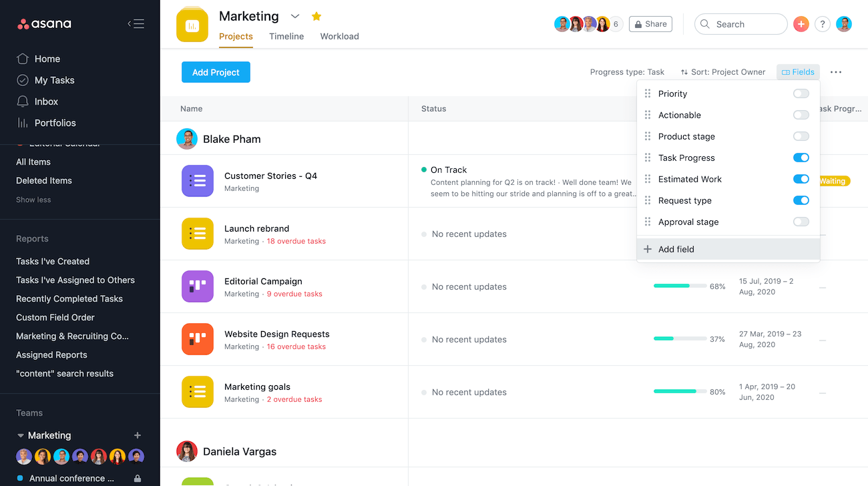Open the Customer Stories - Q4 project icon
This screenshot has height=486, width=868.
click(198, 181)
